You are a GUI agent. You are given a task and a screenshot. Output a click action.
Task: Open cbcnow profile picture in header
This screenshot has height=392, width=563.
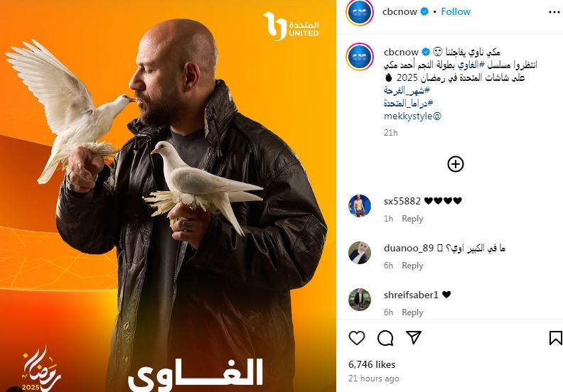point(360,12)
